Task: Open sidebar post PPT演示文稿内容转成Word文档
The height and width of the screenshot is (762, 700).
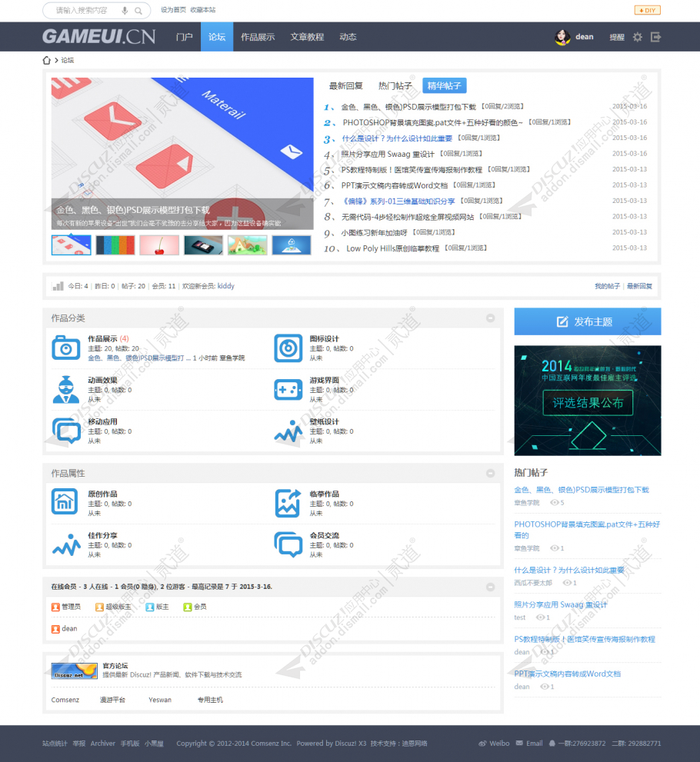Action: click(567, 674)
